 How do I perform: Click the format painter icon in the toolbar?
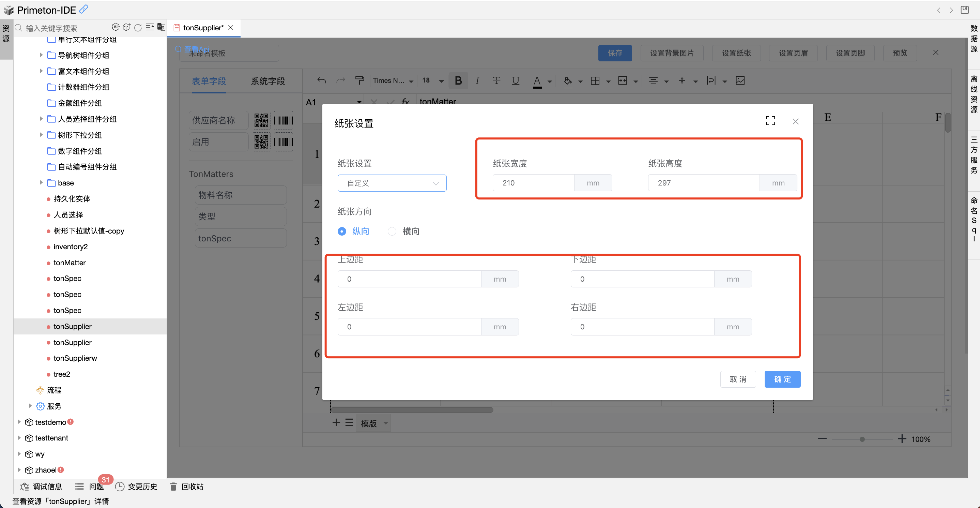[359, 80]
